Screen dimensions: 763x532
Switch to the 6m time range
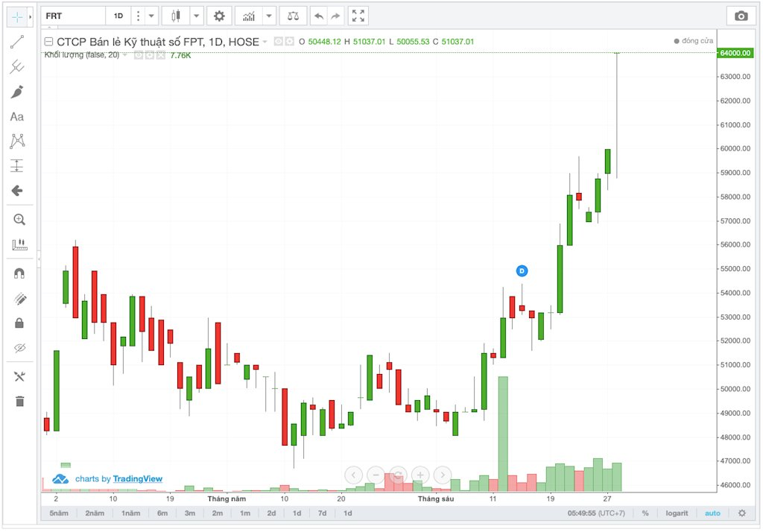pyautogui.click(x=162, y=513)
